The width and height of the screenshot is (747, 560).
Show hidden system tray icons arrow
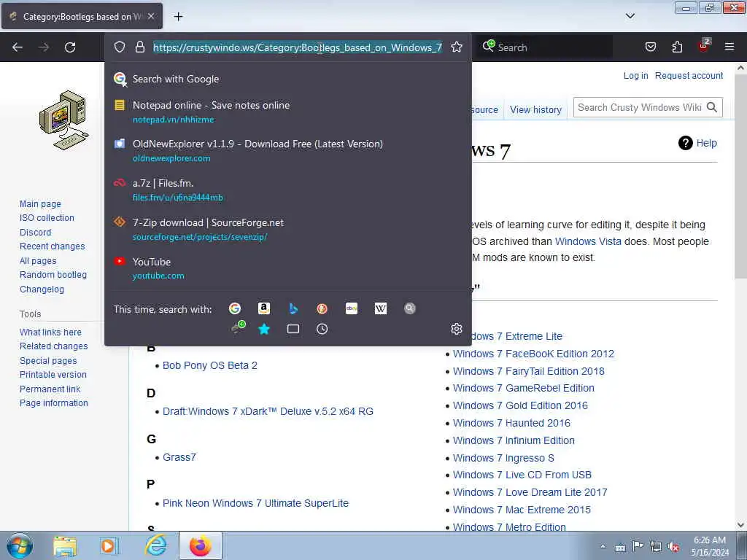(x=603, y=546)
